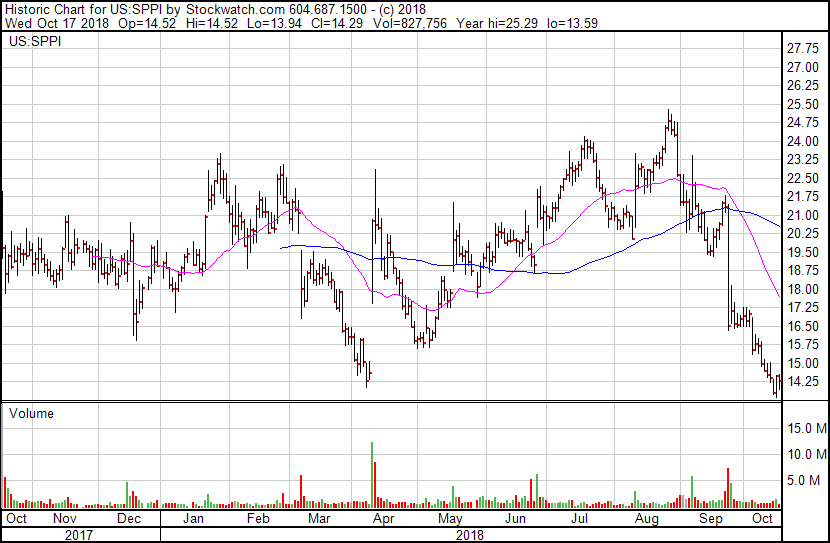Select the Jan month marker
Image resolution: width=830 pixels, height=543 pixels.
pos(193,519)
